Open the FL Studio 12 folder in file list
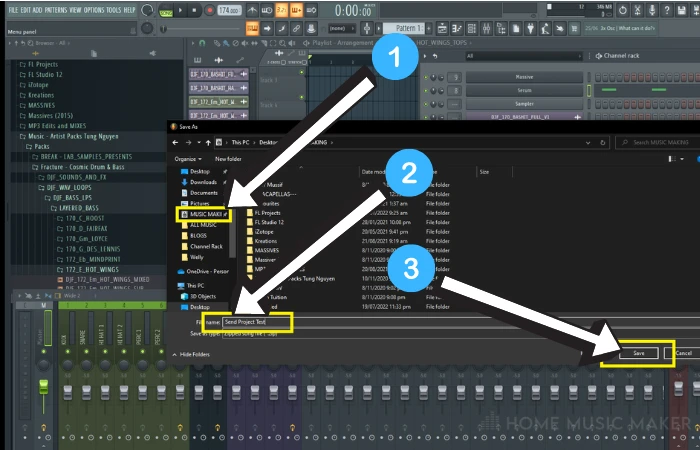 tap(265, 222)
